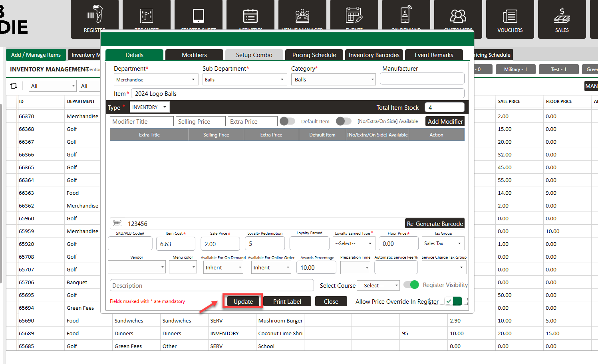Open the Venue Manager icon
Image resolution: width=598 pixels, height=364 pixels.
click(302, 16)
